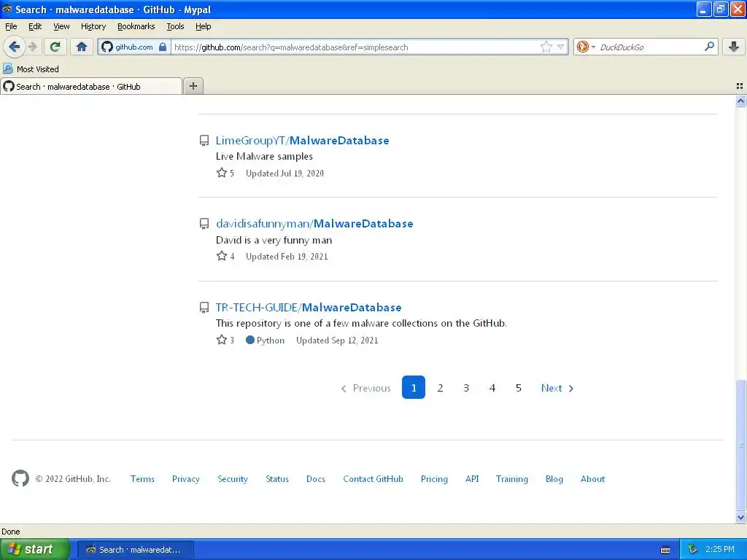Open the Docs footer link
747x560 pixels.
pos(316,479)
